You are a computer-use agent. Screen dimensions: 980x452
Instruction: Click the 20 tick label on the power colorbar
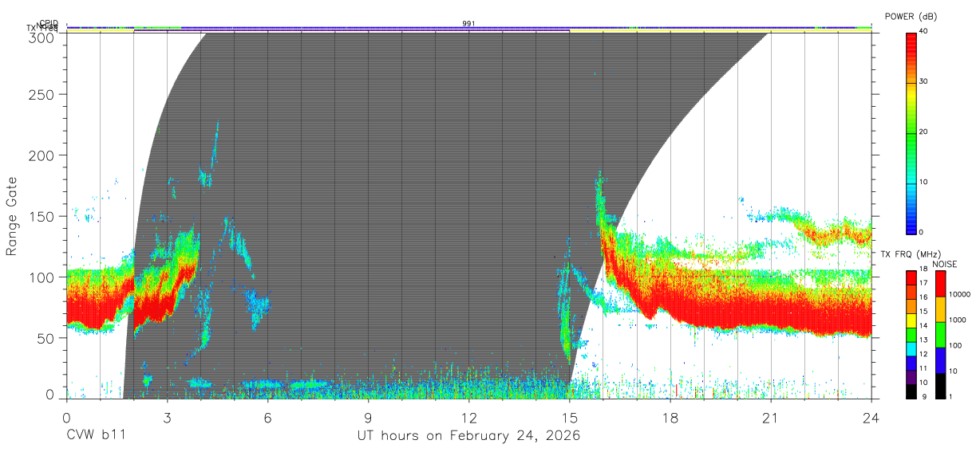pyautogui.click(x=923, y=132)
